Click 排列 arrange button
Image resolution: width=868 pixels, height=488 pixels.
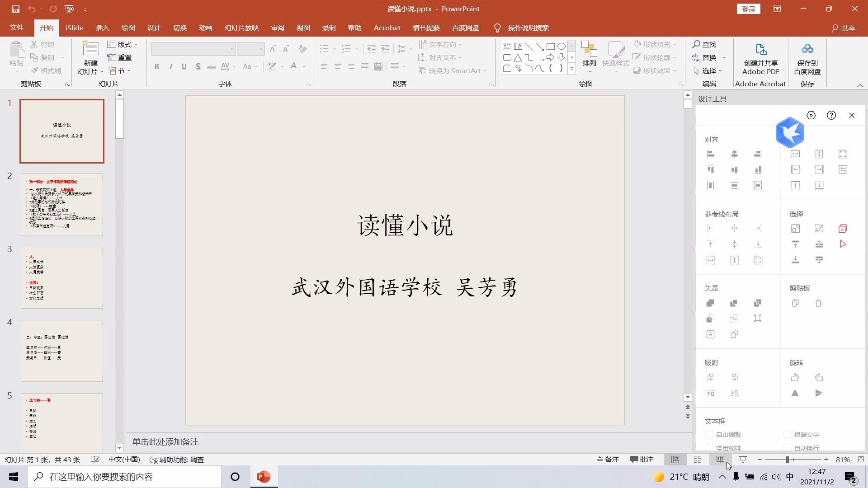589,56
